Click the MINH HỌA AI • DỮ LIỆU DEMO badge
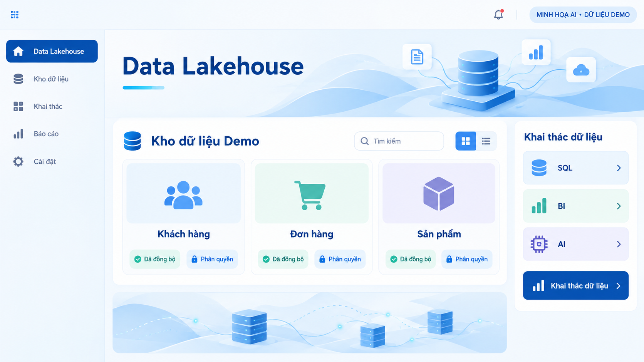Screen dimensions: 644x362 pos(583,15)
